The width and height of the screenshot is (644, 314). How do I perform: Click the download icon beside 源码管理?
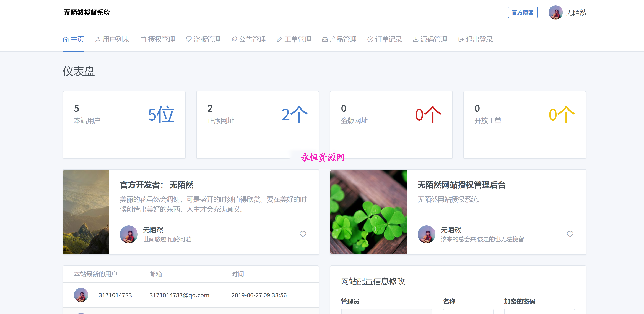[416, 39]
